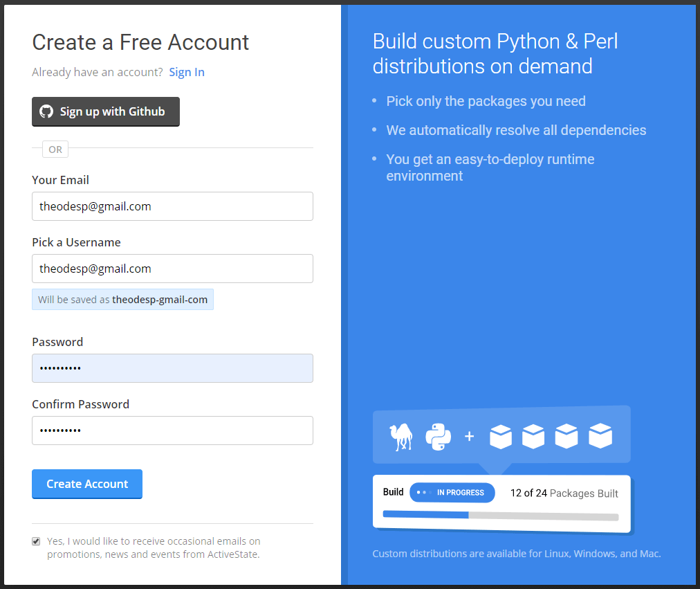Click the second package cube icon
This screenshot has height=589, width=700.
pos(533,436)
